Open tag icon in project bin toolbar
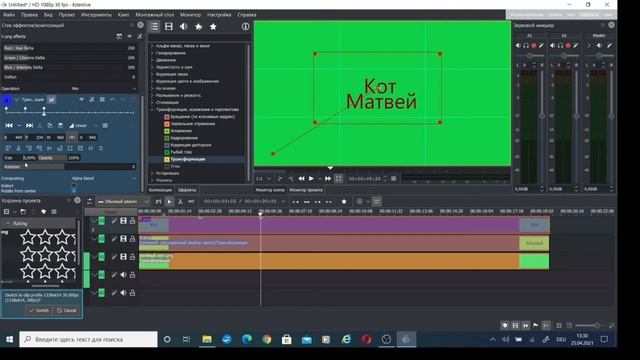This screenshot has width=640, height=360. click(43, 212)
